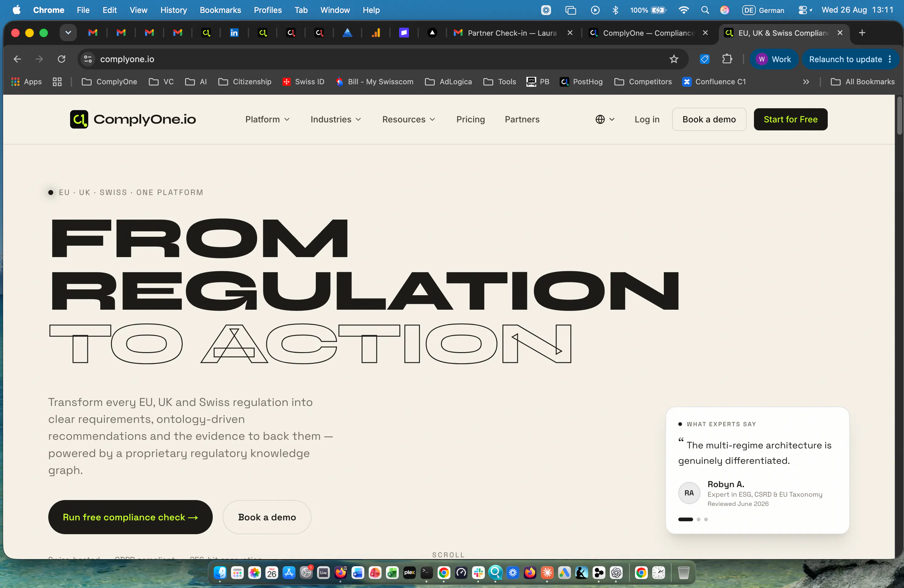Image resolution: width=904 pixels, height=588 pixels.
Task: Click the Pricing navigation link
Action: (470, 119)
